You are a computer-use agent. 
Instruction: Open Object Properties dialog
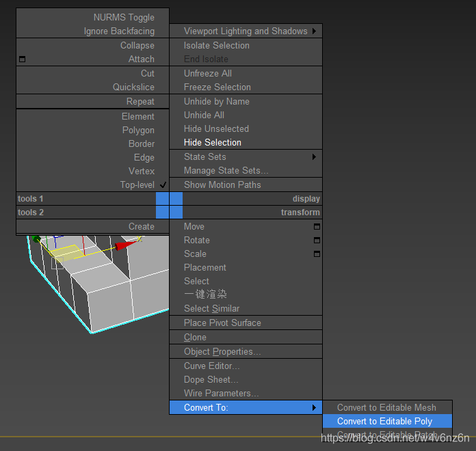tap(222, 351)
